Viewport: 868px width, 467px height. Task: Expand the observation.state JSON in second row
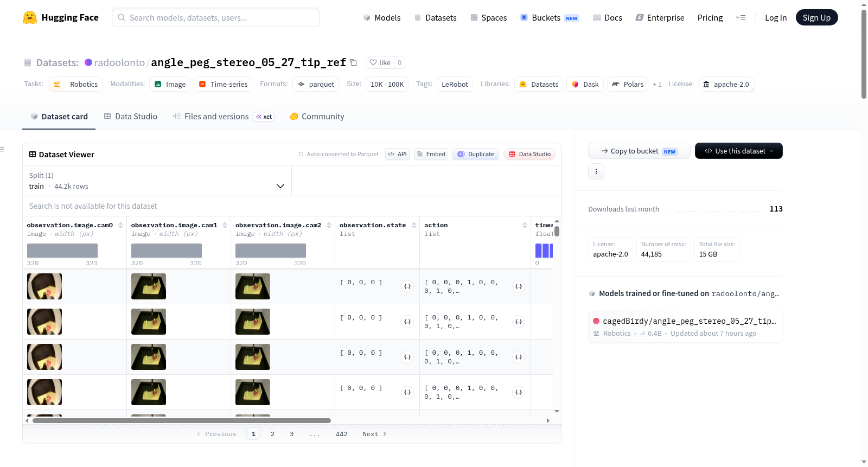(x=407, y=322)
